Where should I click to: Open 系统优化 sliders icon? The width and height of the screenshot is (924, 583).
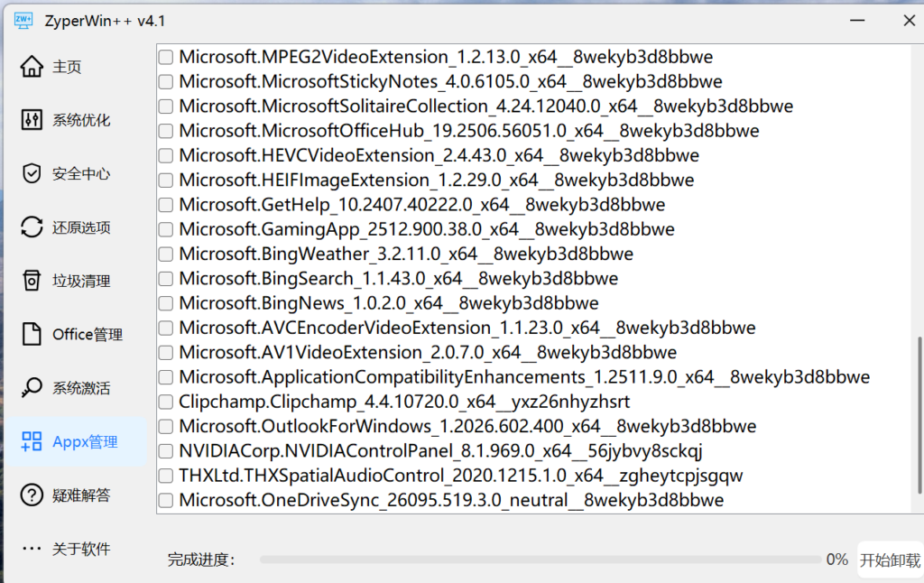[32, 120]
